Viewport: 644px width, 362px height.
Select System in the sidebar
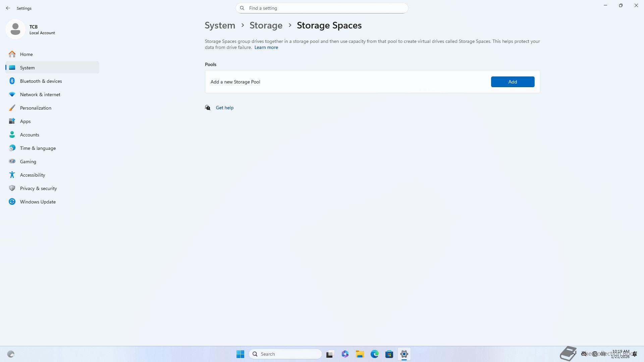[27, 68]
